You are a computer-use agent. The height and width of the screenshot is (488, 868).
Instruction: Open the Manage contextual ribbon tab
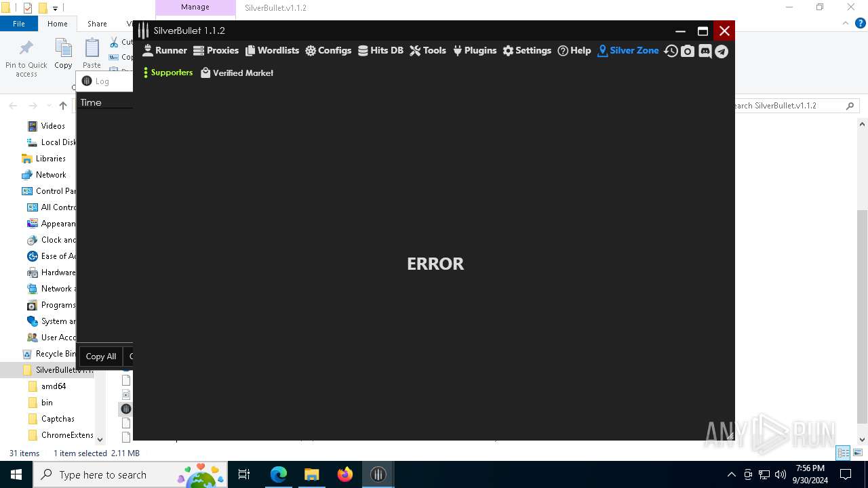(x=195, y=7)
